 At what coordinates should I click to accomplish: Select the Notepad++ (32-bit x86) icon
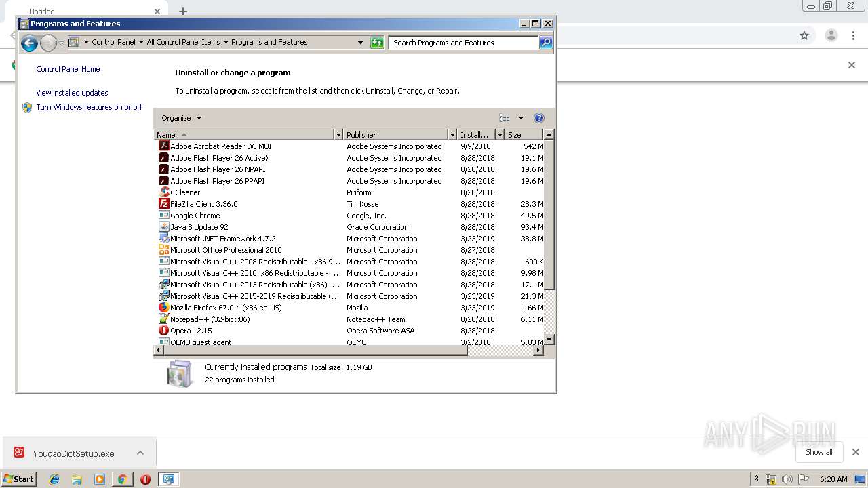[x=163, y=319]
